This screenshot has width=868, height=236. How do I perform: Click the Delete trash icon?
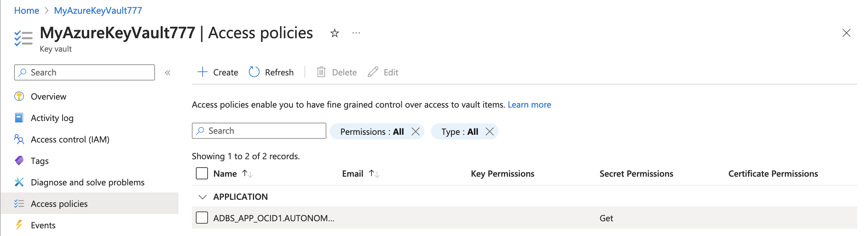point(321,72)
